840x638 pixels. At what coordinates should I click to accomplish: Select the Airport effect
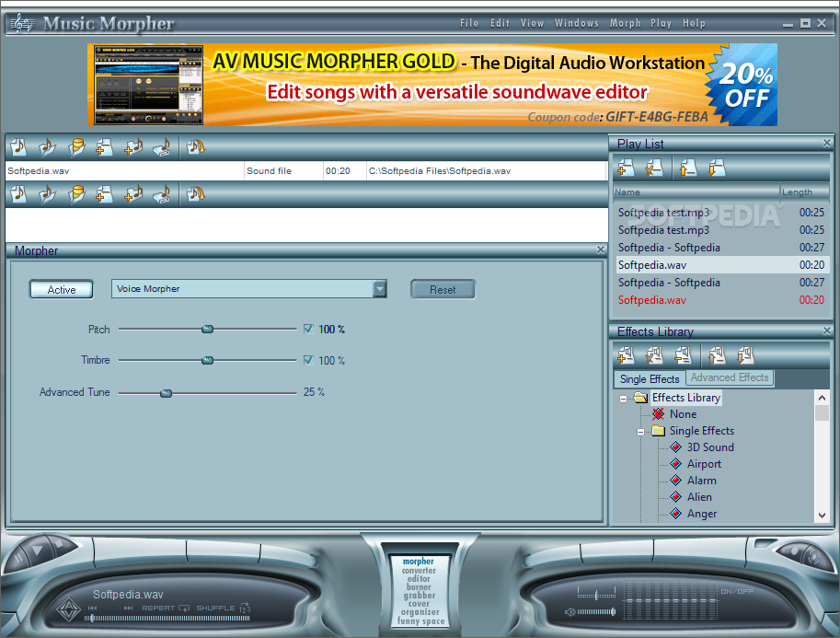704,464
